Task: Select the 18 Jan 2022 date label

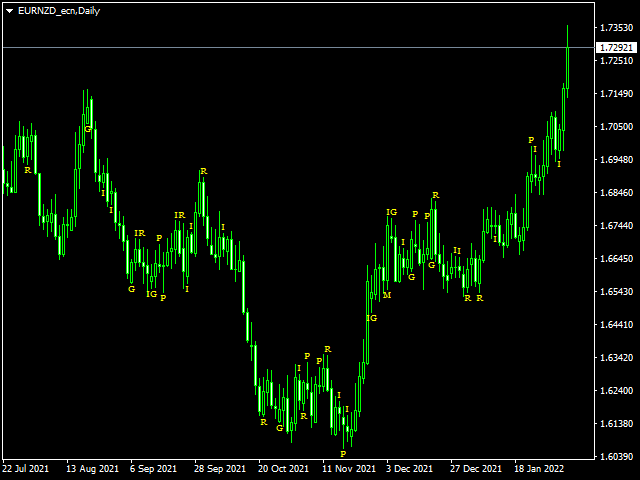Action: tap(538, 469)
